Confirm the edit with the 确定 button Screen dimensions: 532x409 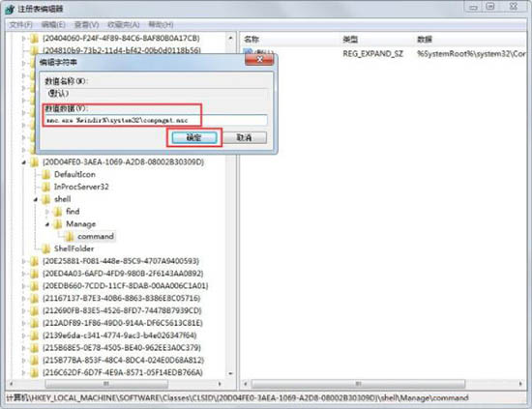pos(194,137)
